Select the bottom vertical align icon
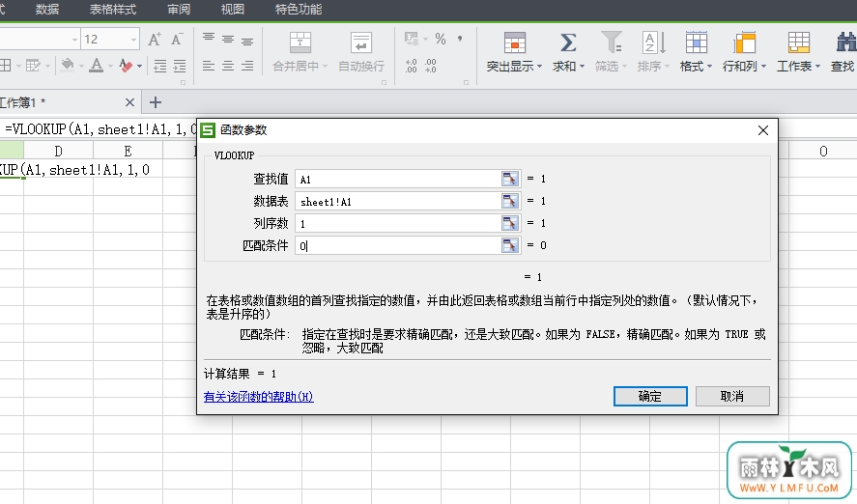Image resolution: width=857 pixels, height=504 pixels. 247,41
